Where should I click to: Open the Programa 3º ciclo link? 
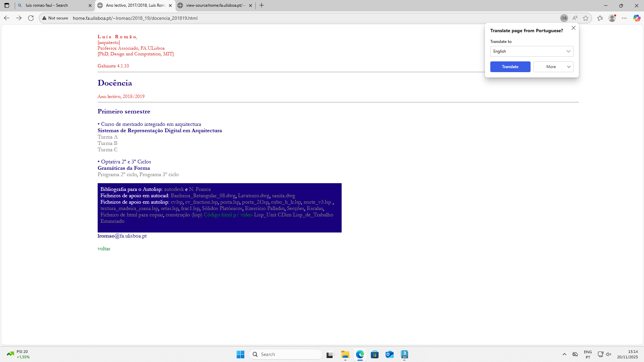(159, 174)
